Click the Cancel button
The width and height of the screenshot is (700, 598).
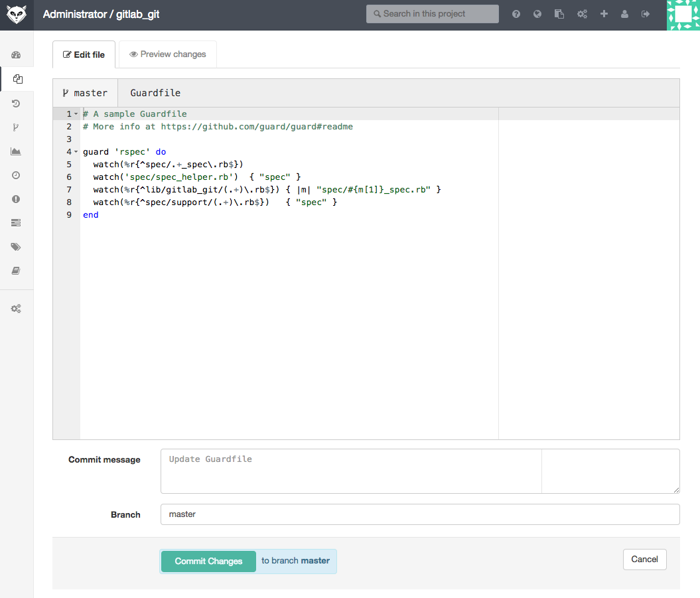645,560
